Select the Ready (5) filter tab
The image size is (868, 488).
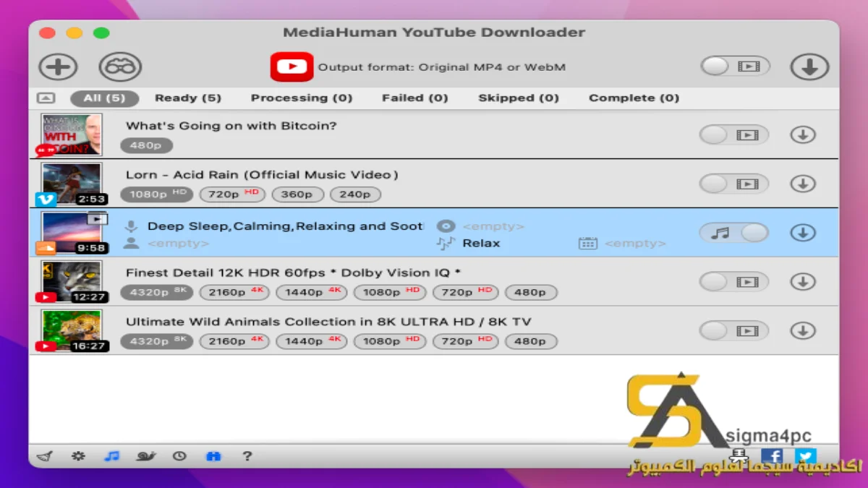coord(188,98)
